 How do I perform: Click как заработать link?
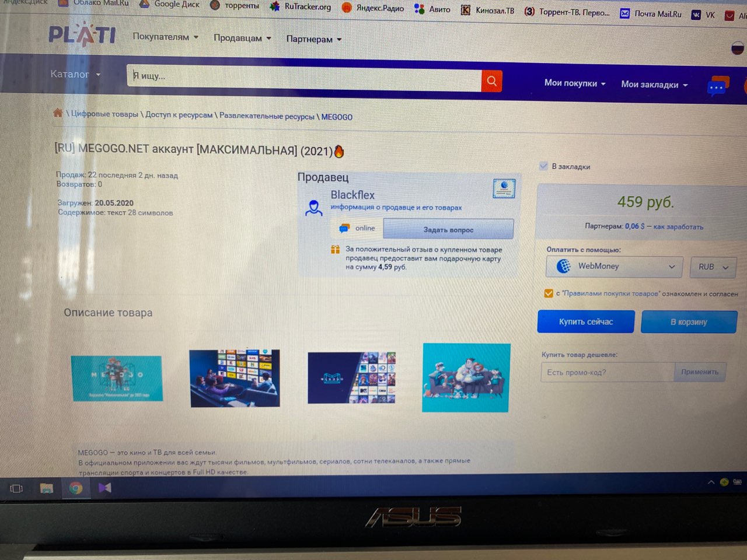[678, 226]
